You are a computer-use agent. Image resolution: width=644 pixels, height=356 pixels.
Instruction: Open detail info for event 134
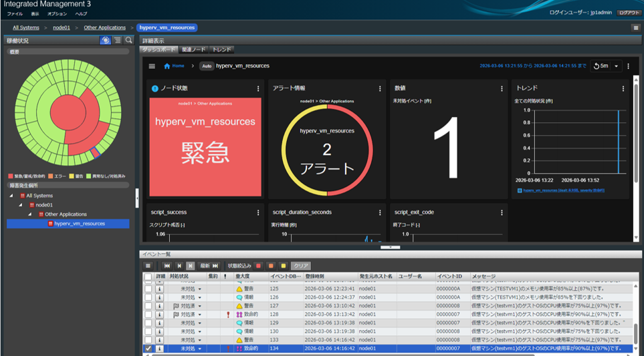[159, 349]
